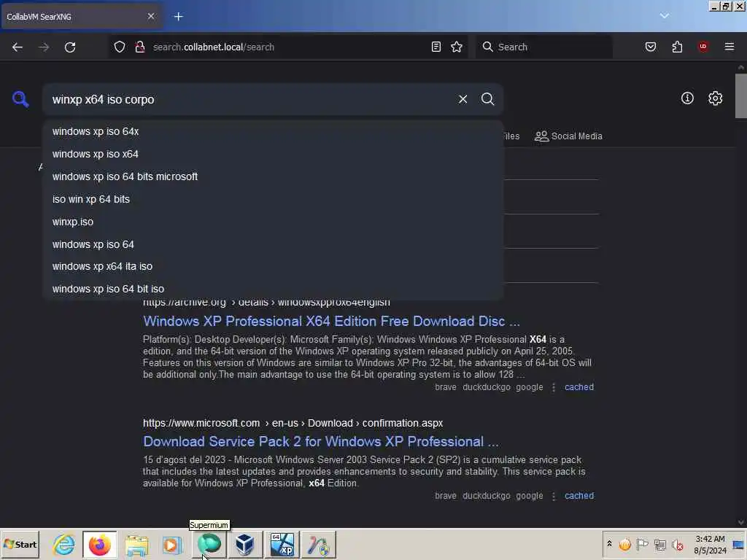
Task: Click the network tray icon
Action: pyautogui.click(x=659, y=544)
